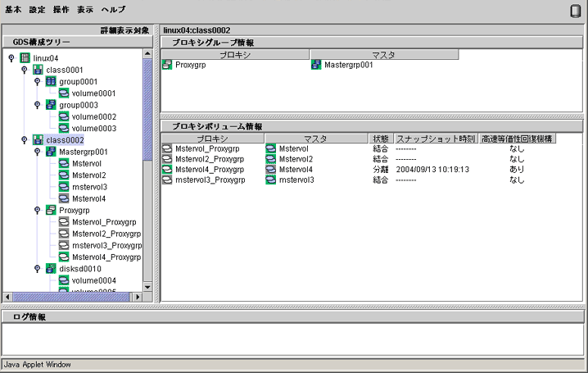Click Mastergrp001 icon in master column
Screen dimensions: 588x373
click(316, 65)
